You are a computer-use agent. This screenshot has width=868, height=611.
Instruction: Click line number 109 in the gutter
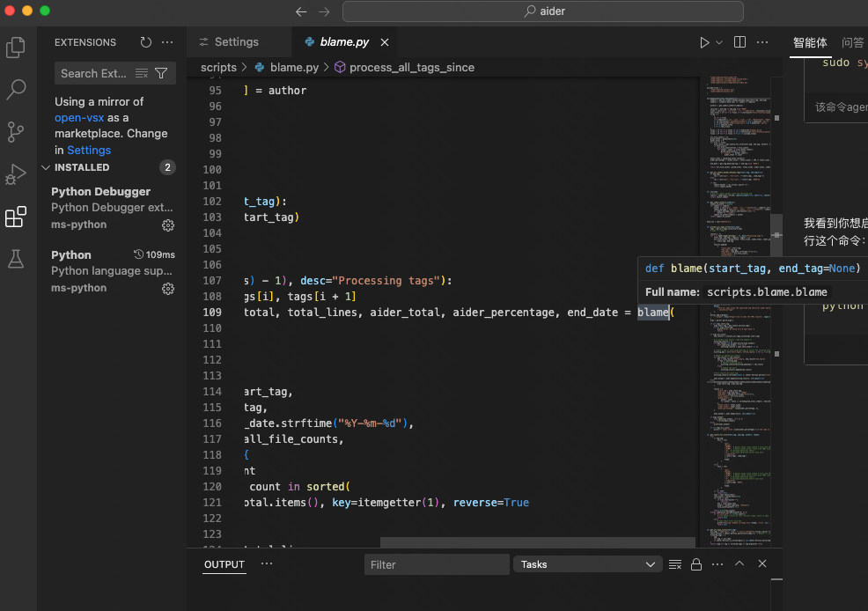(x=212, y=313)
